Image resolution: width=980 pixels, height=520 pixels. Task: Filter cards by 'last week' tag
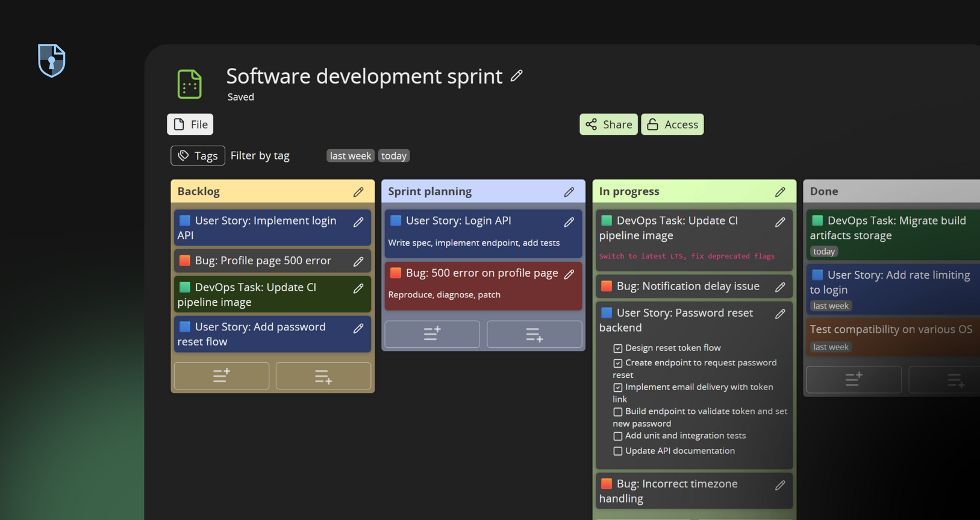[x=350, y=156]
